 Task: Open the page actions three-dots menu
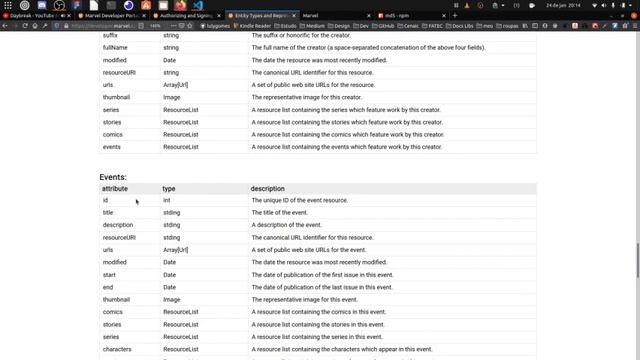173,26
